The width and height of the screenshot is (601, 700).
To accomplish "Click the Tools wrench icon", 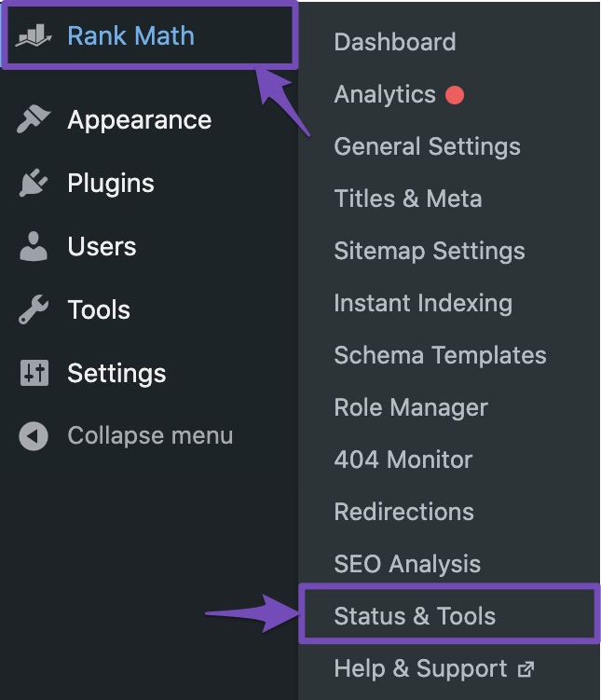I will point(34,310).
